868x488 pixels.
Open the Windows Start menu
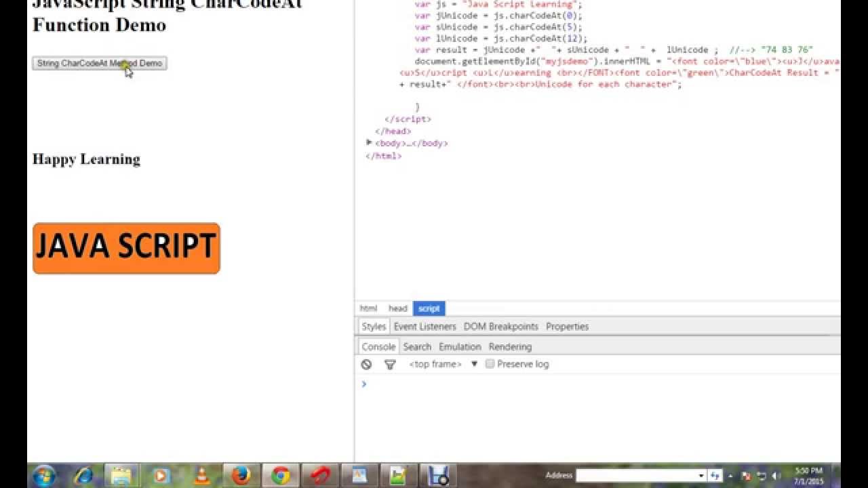click(x=44, y=475)
